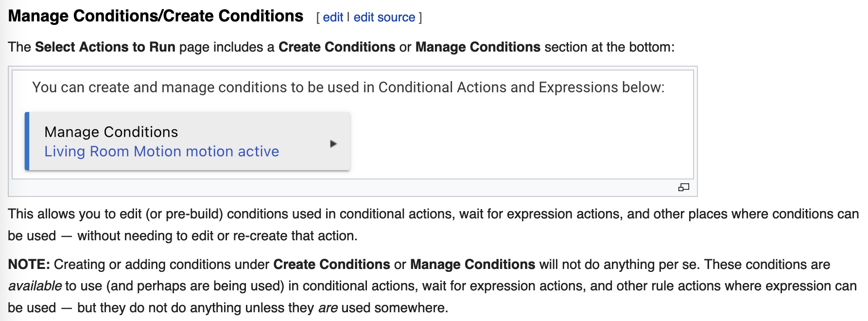Click the Living Room Motion motion active text

(x=162, y=151)
